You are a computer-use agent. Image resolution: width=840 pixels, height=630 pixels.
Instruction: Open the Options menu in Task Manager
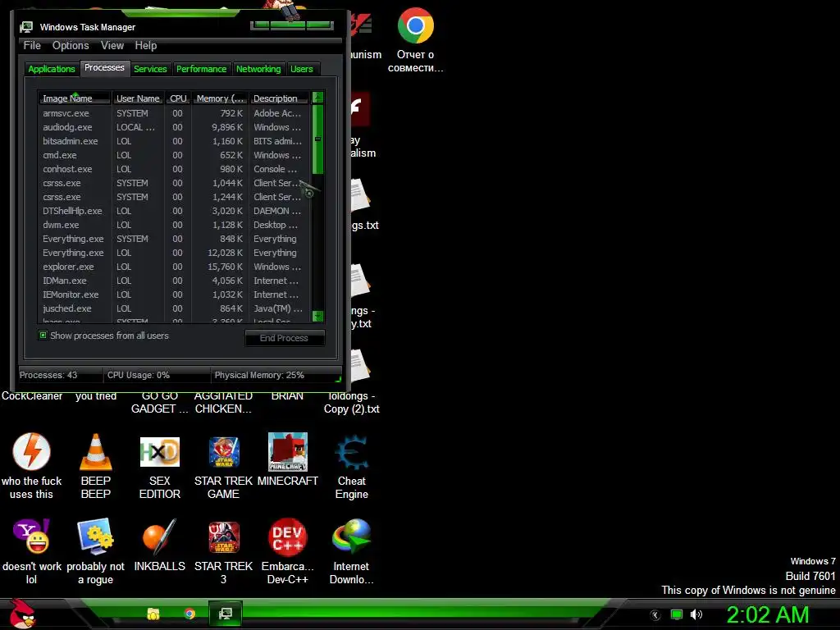(x=71, y=46)
